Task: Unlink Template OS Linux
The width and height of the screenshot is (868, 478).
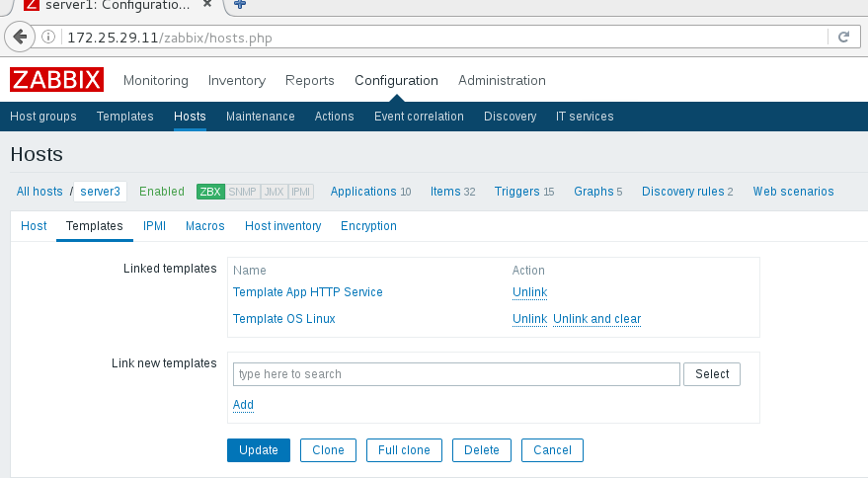Action: click(x=529, y=319)
